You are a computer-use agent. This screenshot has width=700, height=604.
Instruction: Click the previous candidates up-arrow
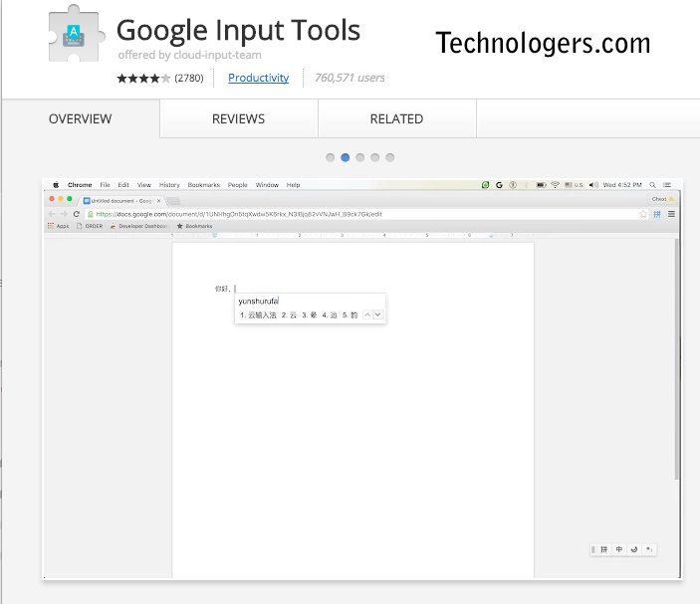pyautogui.click(x=367, y=315)
